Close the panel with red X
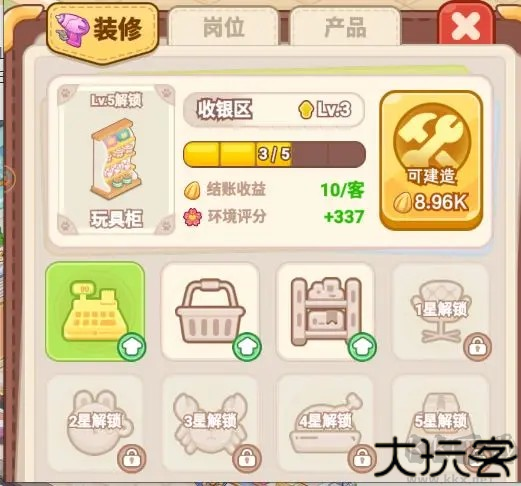Image resolution: width=521 pixels, height=486 pixels. (465, 25)
